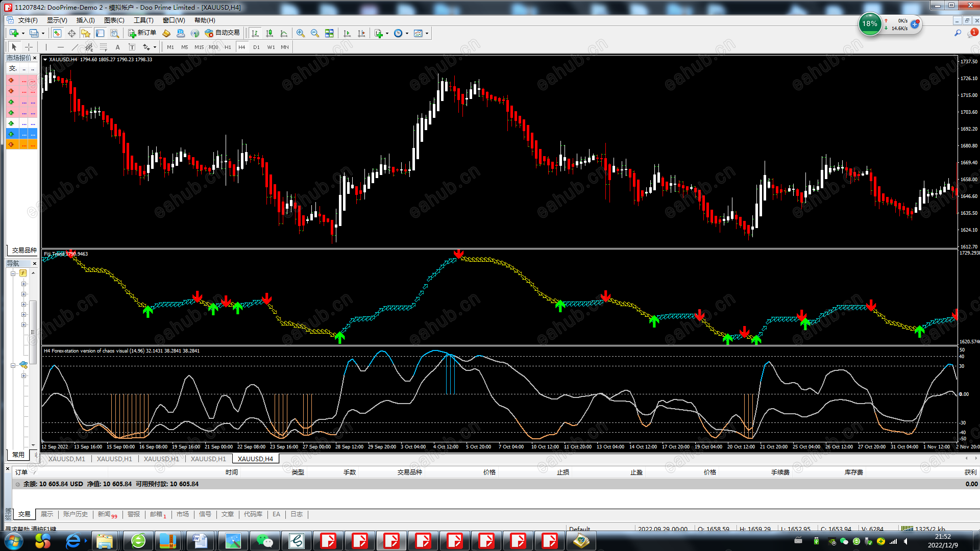Switch chart to line chart mode
The height and width of the screenshot is (551, 980).
pos(284,33)
